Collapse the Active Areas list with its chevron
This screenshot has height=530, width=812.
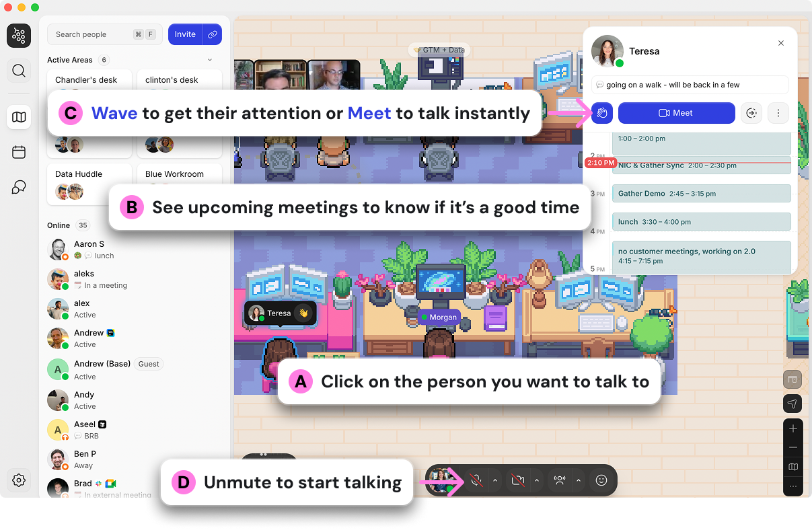[x=209, y=60]
